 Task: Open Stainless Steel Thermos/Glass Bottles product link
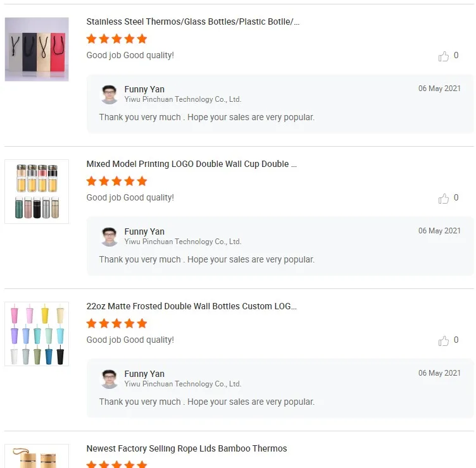[x=192, y=22]
